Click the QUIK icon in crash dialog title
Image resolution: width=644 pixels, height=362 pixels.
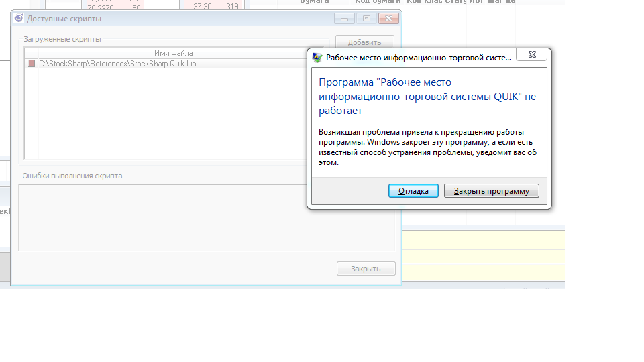pos(317,58)
